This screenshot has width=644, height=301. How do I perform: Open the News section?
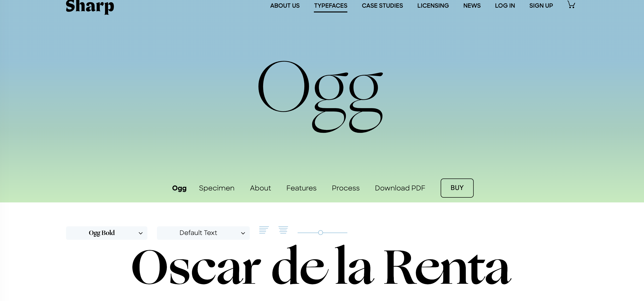point(472,6)
